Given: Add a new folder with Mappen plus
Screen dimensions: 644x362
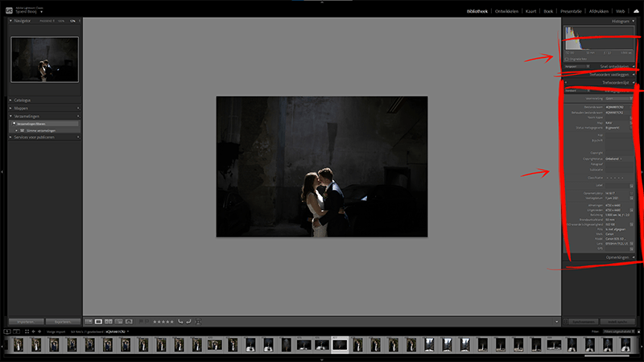Looking at the screenshot, I should [78, 109].
